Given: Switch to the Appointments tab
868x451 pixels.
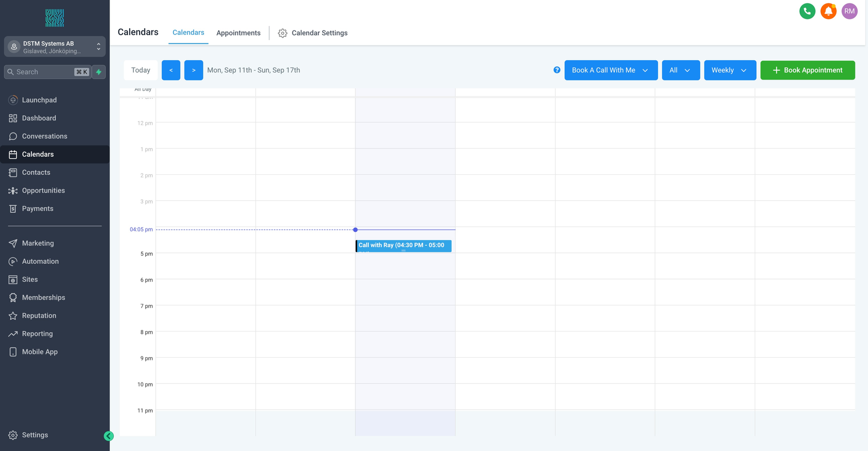Looking at the screenshot, I should [x=238, y=33].
